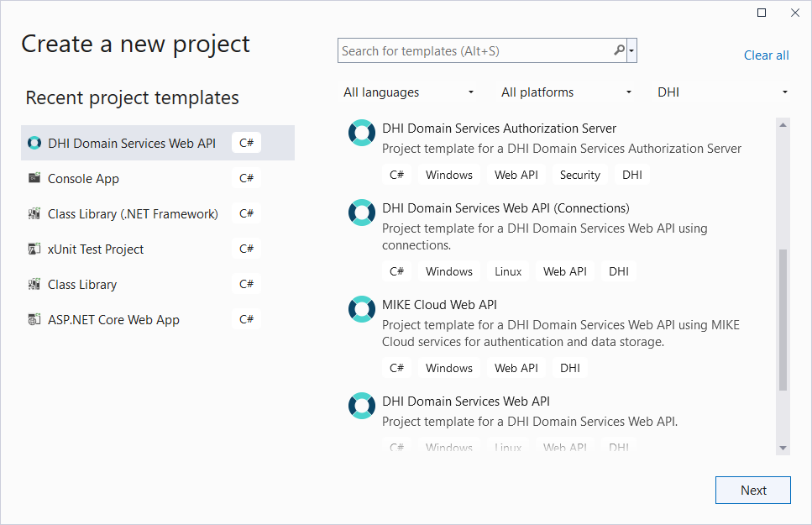Click the DHI icon in recent templates list
Viewport: 812px width, 525px height.
[34, 143]
